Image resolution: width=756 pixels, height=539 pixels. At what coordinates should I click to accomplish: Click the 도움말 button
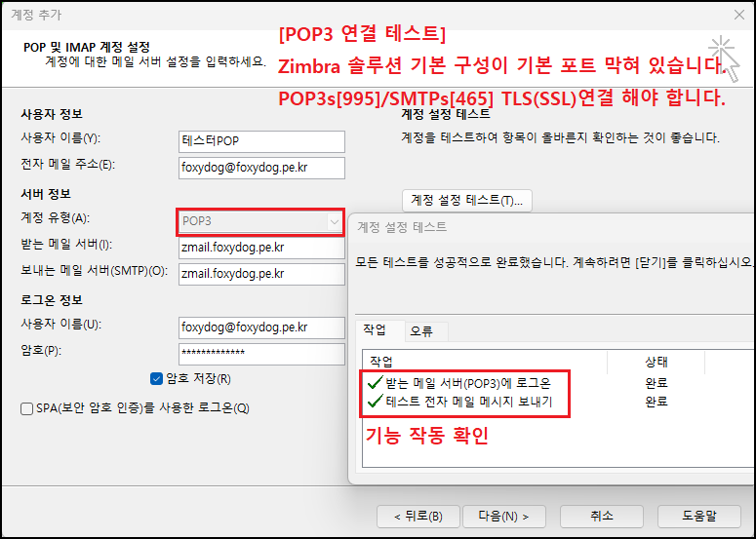pyautogui.click(x=699, y=517)
